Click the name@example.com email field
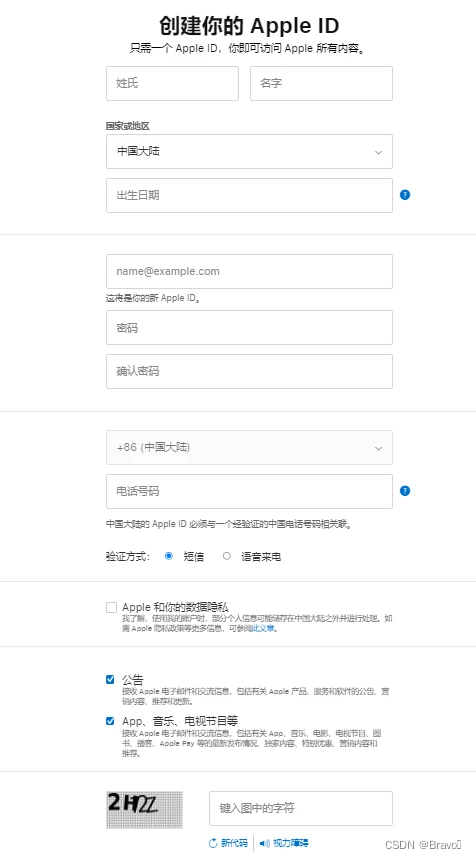This screenshot has width=476, height=859. (249, 271)
